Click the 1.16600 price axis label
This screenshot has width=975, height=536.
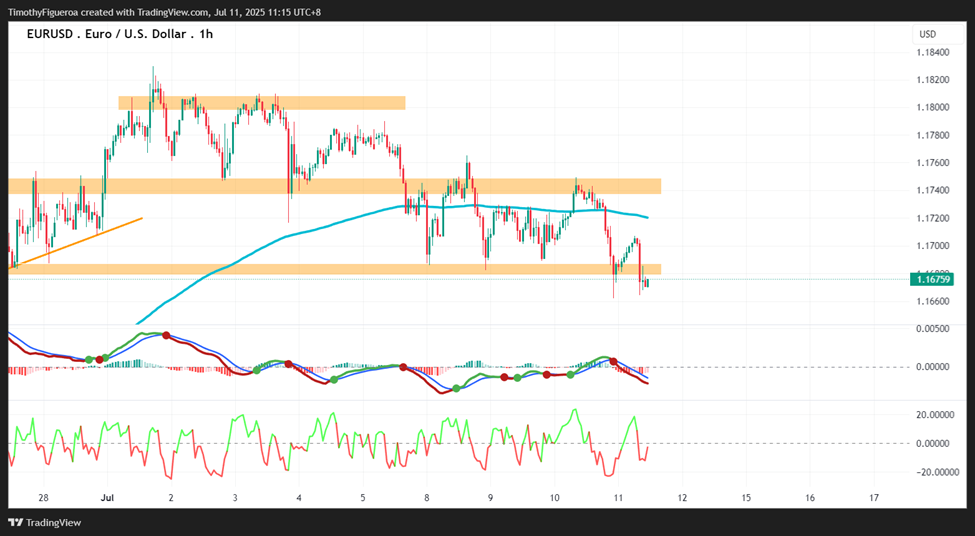point(933,301)
